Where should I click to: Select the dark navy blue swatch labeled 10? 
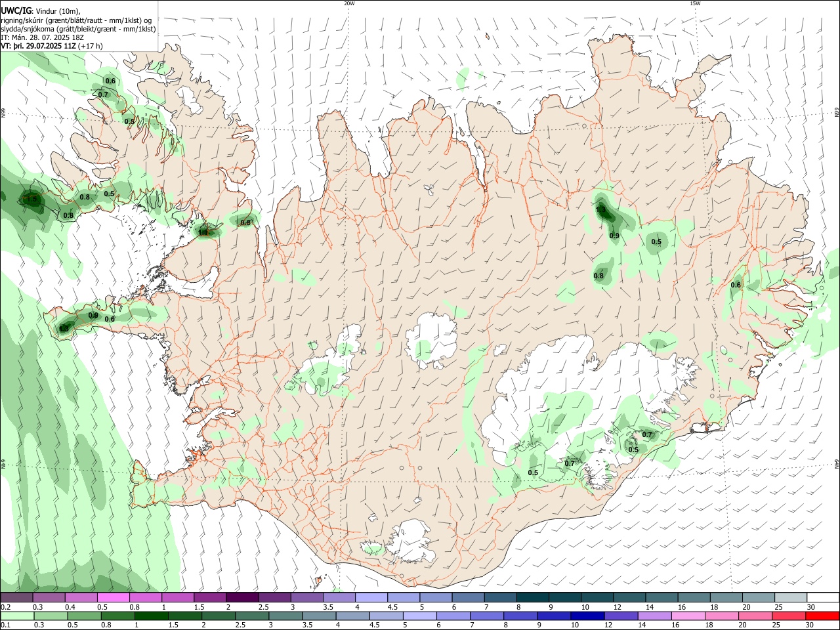[586, 616]
